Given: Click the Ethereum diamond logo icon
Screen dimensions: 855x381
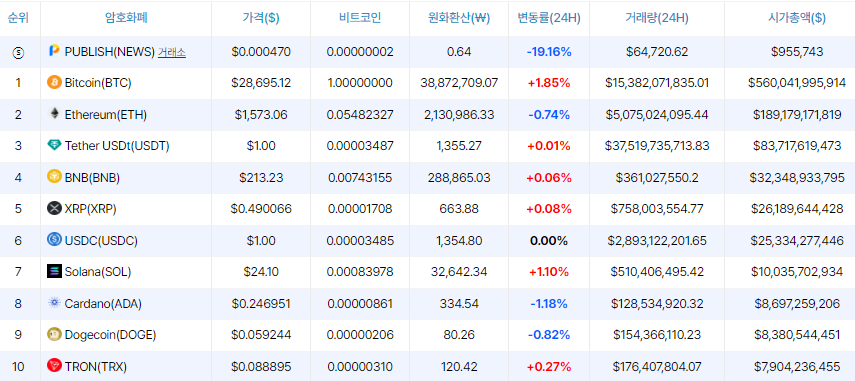Looking at the screenshot, I should (x=54, y=114).
